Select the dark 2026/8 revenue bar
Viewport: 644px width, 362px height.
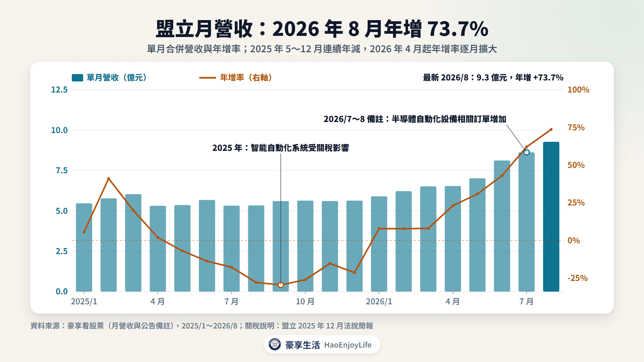point(551,217)
